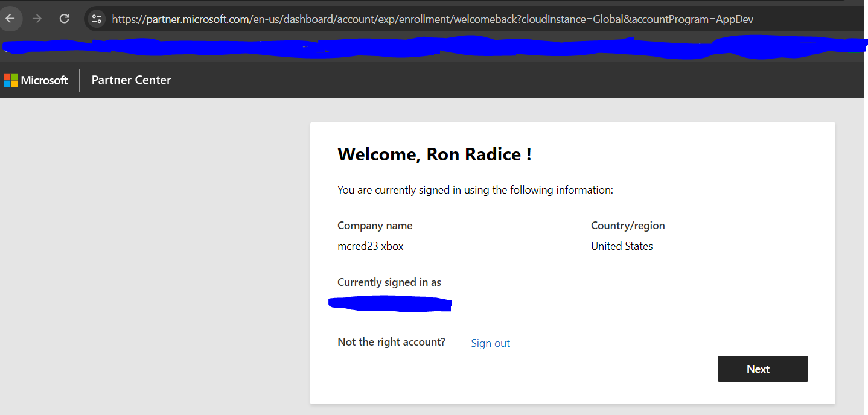Click 'You are currently signed in' sentence
Viewport: 868px width, 415px height.
[475, 190]
